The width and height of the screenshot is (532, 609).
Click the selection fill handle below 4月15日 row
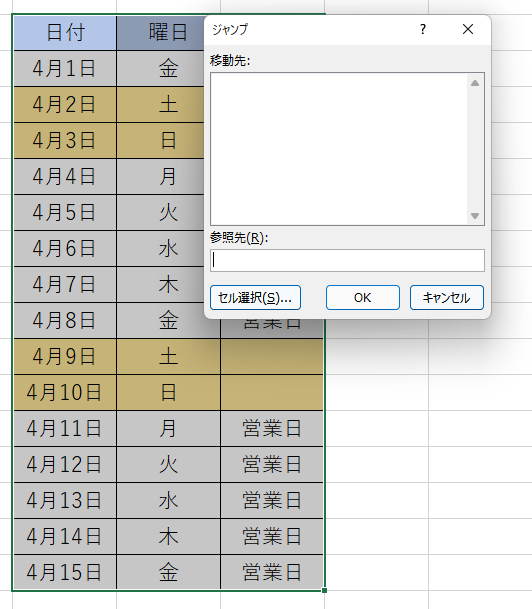pos(324,590)
